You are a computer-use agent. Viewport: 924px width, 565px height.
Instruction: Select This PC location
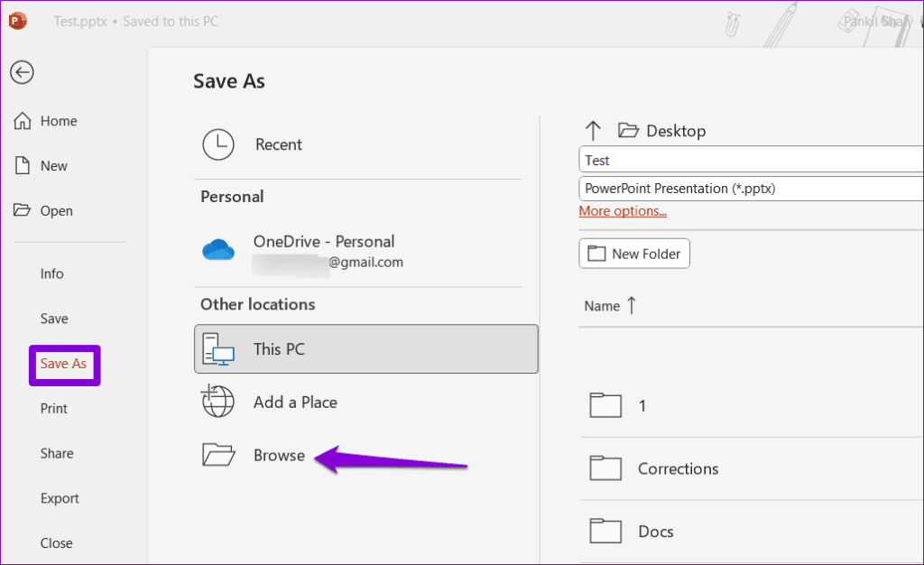pos(366,348)
